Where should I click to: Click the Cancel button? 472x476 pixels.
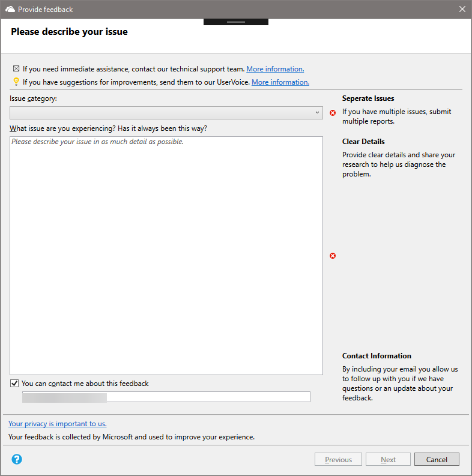pos(437,460)
